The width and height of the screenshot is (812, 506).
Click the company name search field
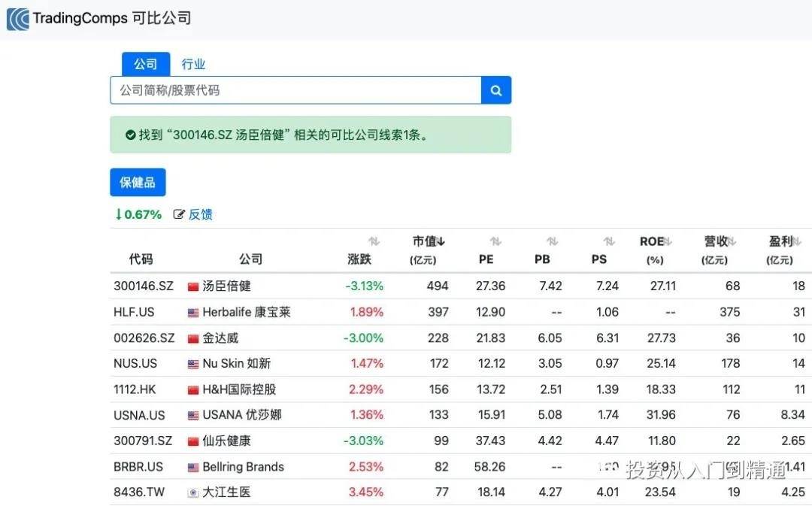[295, 90]
